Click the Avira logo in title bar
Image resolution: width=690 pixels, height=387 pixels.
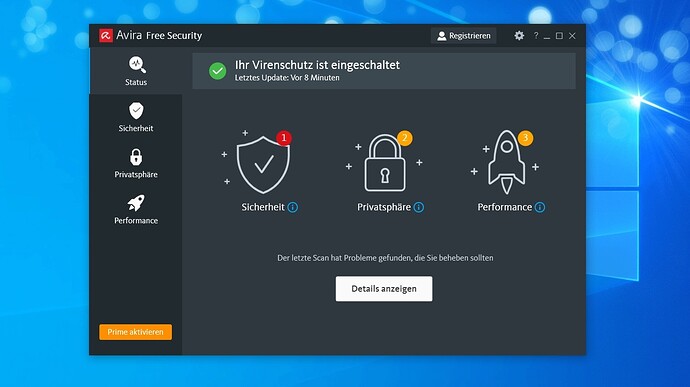(106, 36)
